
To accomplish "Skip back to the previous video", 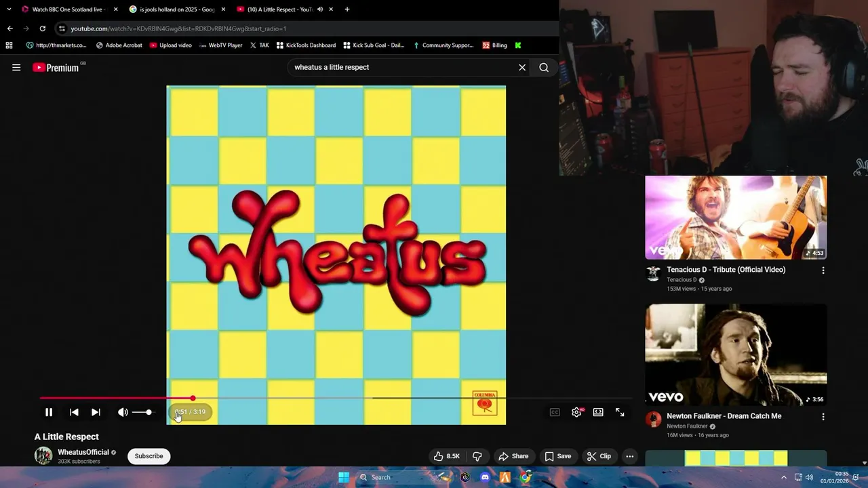I will tap(74, 412).
